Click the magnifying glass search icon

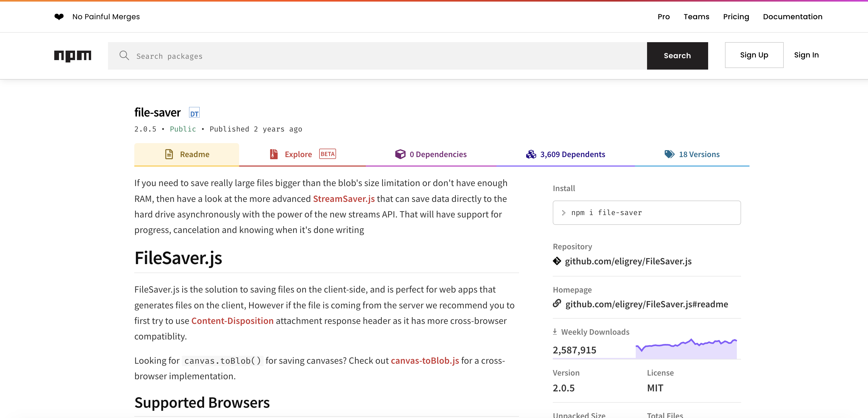(124, 56)
